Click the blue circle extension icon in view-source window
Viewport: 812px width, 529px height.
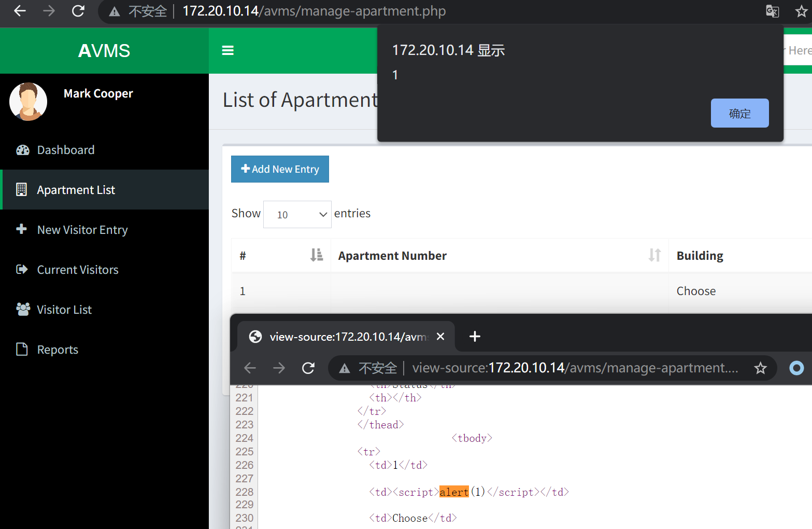pyautogui.click(x=796, y=368)
